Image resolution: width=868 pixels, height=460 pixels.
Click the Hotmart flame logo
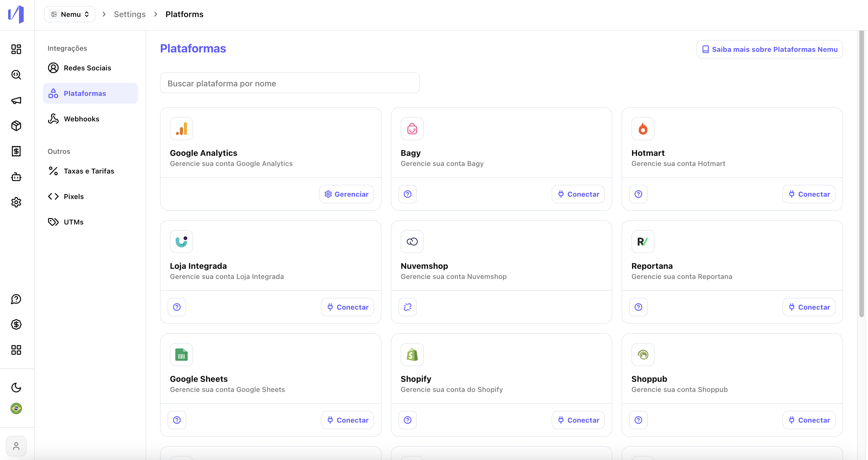643,129
